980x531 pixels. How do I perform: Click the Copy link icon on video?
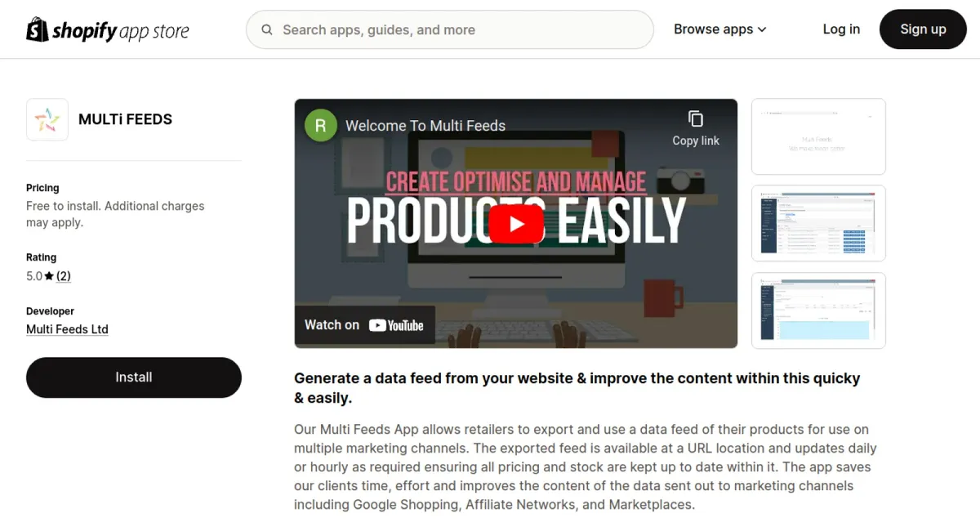pyautogui.click(x=696, y=119)
